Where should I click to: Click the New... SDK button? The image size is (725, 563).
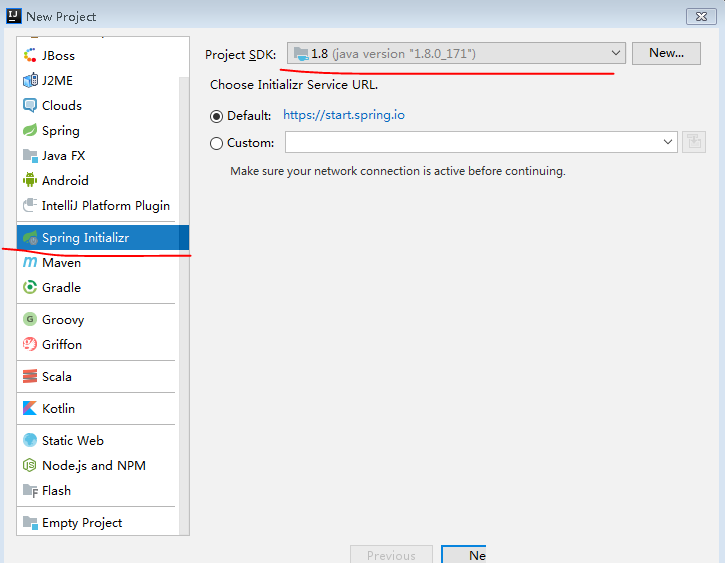click(x=666, y=53)
